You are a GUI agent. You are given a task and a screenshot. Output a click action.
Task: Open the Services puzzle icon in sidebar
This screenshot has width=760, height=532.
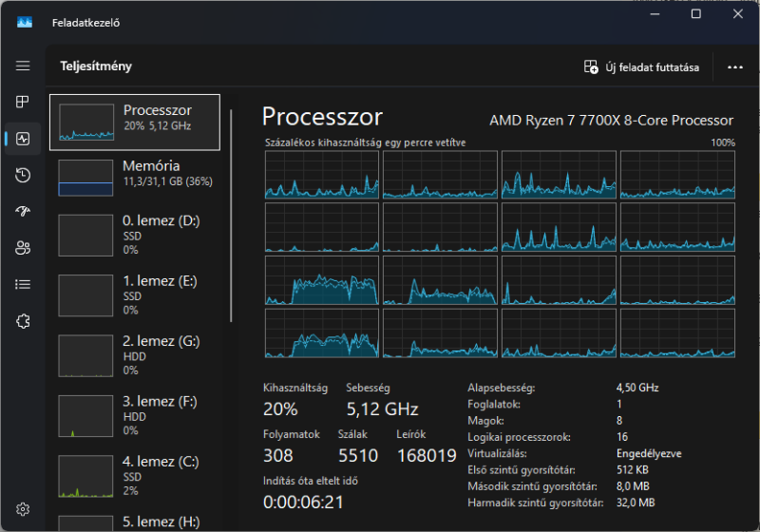pyautogui.click(x=23, y=321)
